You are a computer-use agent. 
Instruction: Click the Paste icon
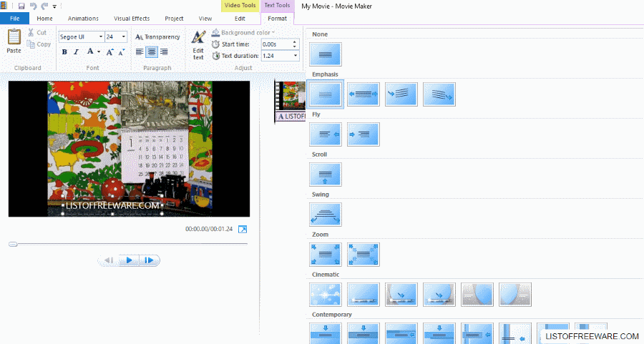coord(14,37)
